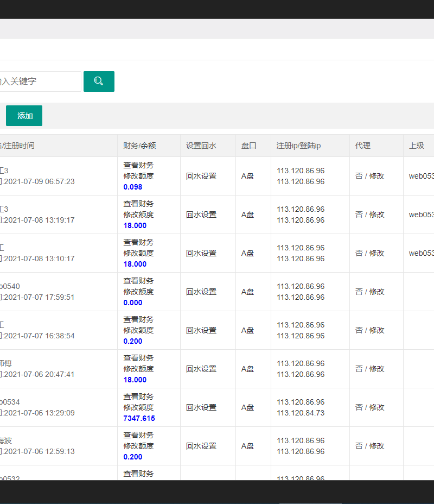Screen dimensions: 434x504
Task: Click the green search magnifier button
Action: [x=99, y=81]
